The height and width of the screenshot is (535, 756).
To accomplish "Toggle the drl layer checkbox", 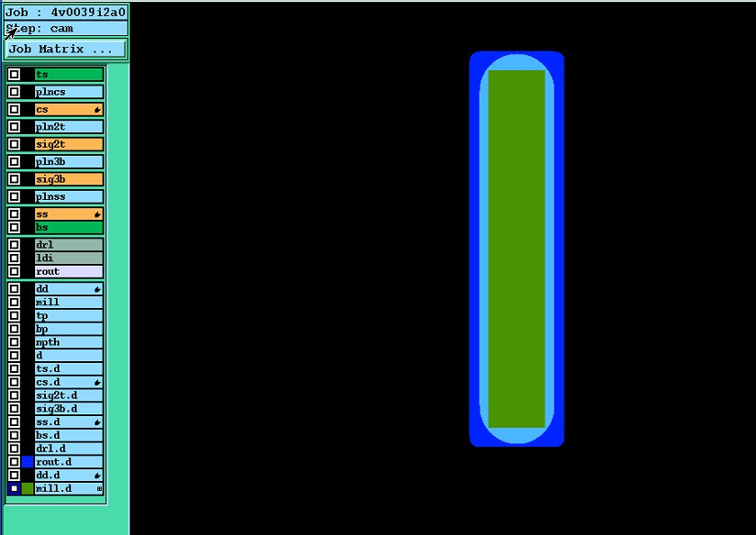I will (x=14, y=245).
